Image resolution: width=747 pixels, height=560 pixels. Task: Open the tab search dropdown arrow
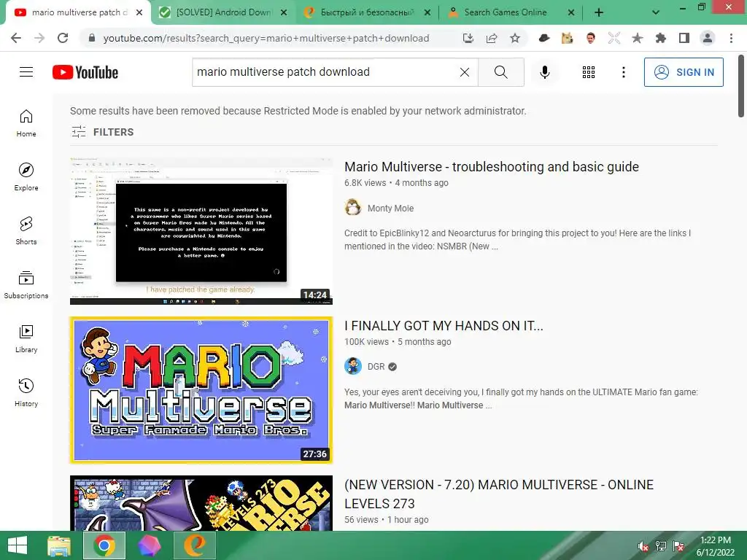click(656, 12)
